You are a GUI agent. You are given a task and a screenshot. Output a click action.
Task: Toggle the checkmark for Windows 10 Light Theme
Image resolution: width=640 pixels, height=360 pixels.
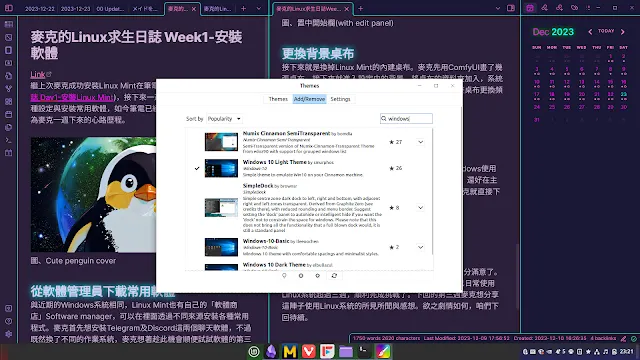pyautogui.click(x=197, y=168)
